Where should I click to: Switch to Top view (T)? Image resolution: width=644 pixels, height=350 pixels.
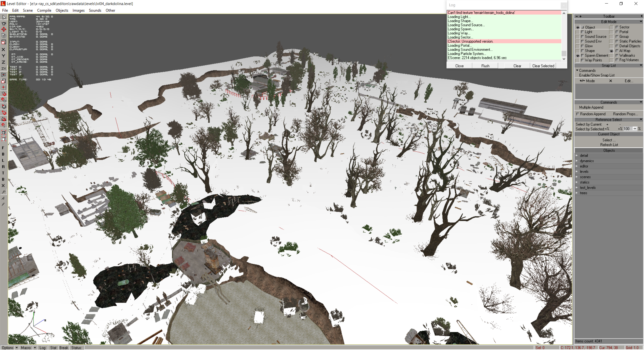point(3,173)
